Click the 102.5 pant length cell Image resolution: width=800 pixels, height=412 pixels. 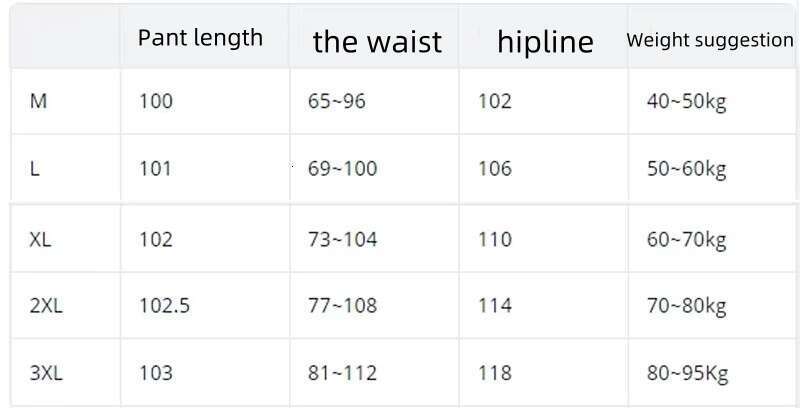click(164, 306)
